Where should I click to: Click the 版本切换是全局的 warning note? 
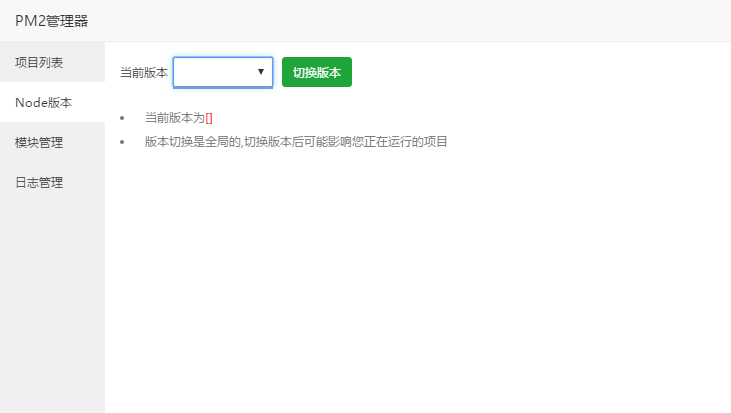(296, 142)
